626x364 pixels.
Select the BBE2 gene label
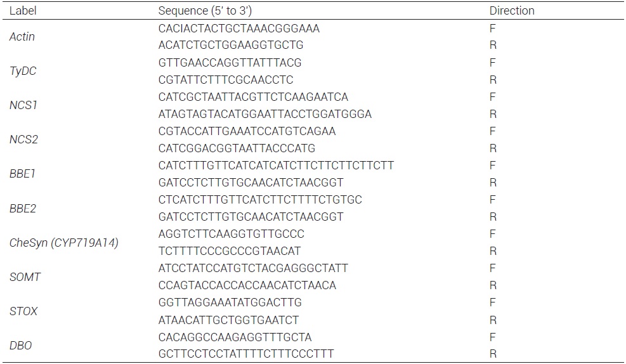point(22,208)
